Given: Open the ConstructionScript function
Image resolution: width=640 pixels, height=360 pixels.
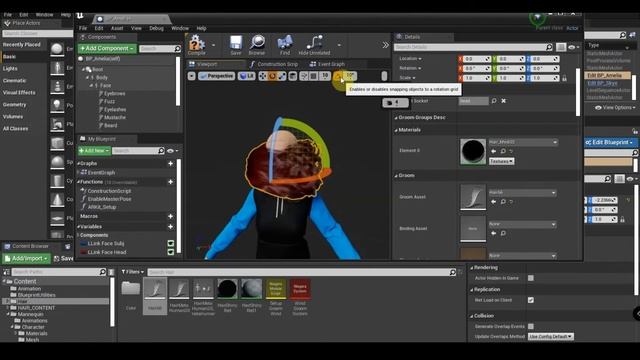Looking at the screenshot, I should pos(109,191).
